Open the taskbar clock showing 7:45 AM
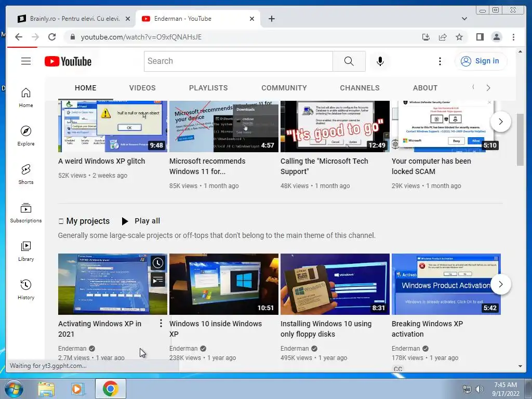The height and width of the screenshot is (399, 532). pos(506,389)
